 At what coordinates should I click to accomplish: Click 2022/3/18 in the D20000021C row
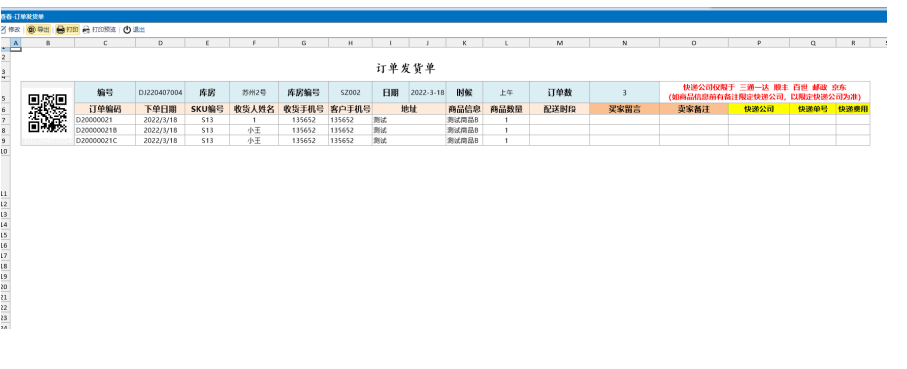coord(160,141)
